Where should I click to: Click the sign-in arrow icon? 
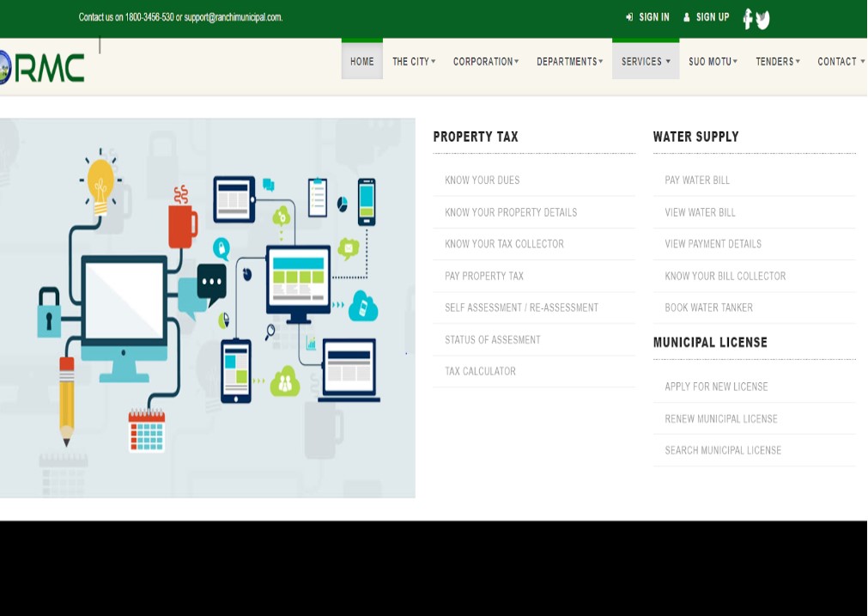[x=629, y=16]
